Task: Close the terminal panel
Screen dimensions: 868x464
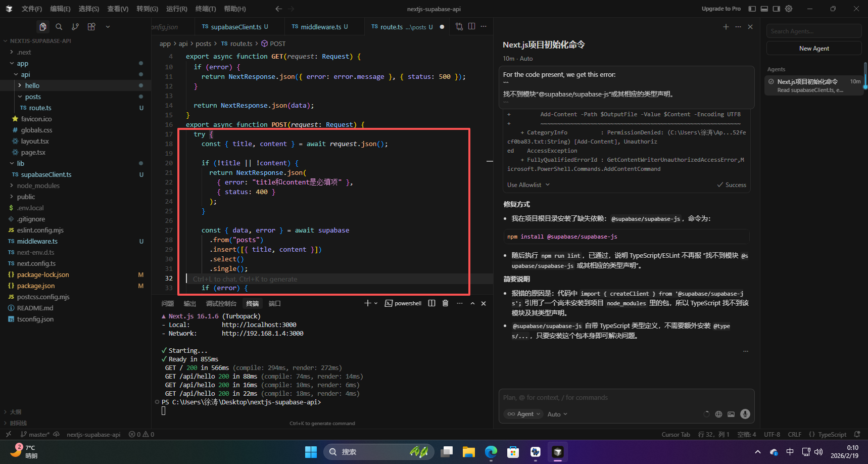Action: tap(484, 303)
